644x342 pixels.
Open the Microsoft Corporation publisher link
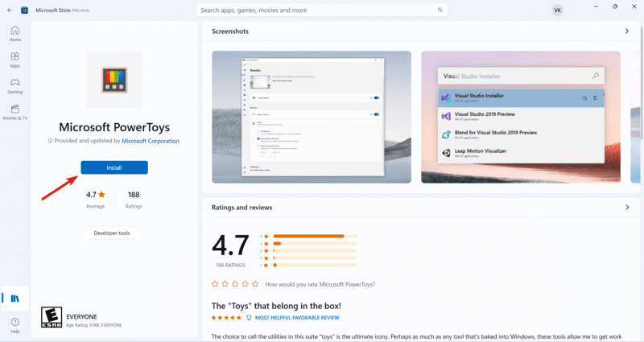point(151,141)
